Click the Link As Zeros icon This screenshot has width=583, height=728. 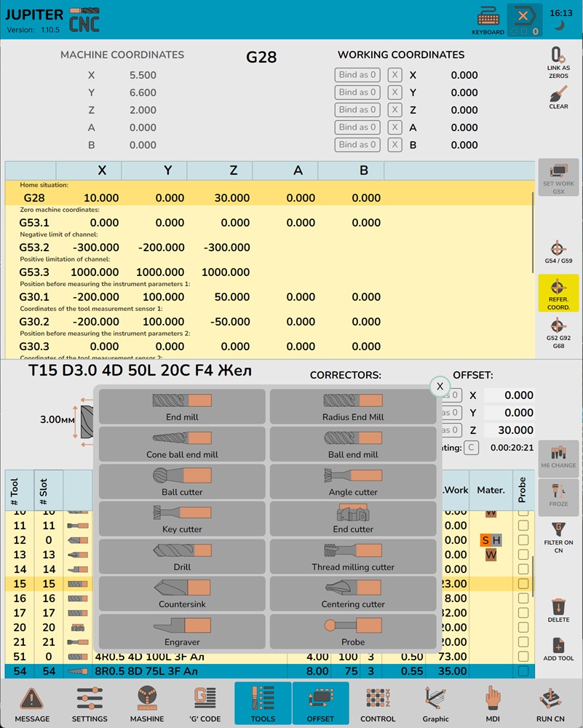(558, 62)
